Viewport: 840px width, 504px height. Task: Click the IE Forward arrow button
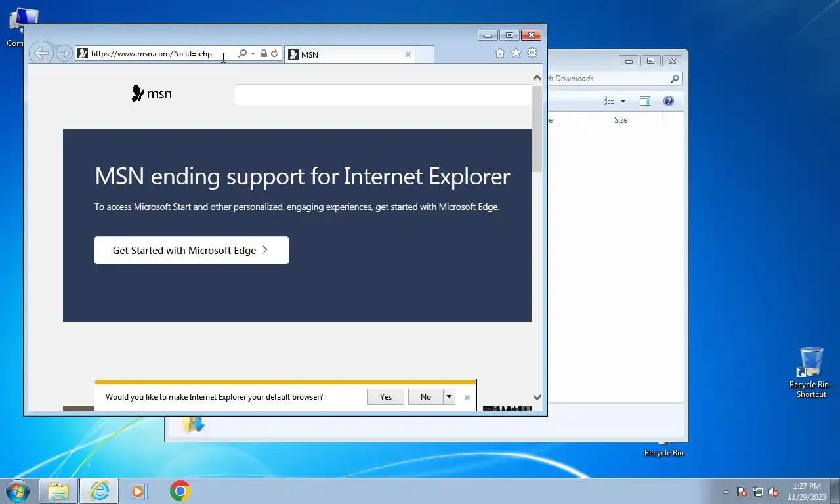[64, 54]
